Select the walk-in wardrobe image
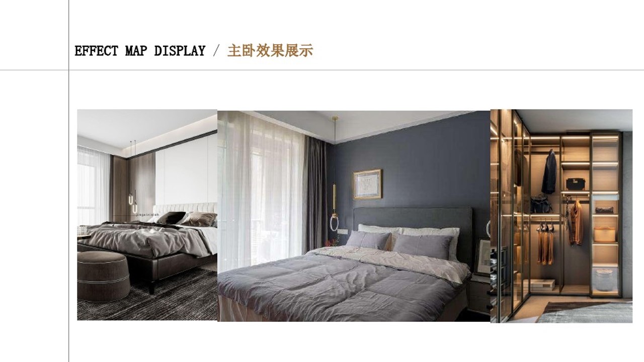Screen dimensions: 644x362 [x=561, y=216]
